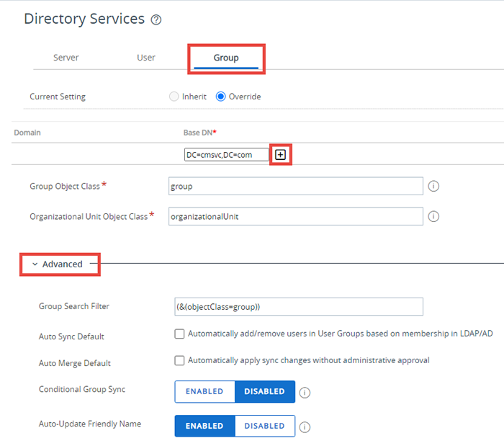This screenshot has height=446, width=504.
Task: Show info for Conditional Group Sync
Action: [x=305, y=392]
